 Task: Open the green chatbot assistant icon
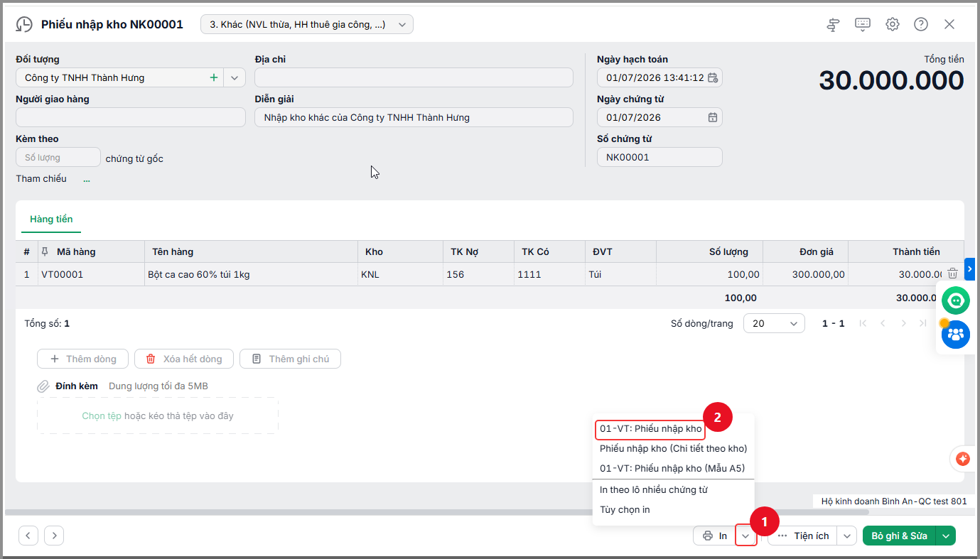pos(956,300)
